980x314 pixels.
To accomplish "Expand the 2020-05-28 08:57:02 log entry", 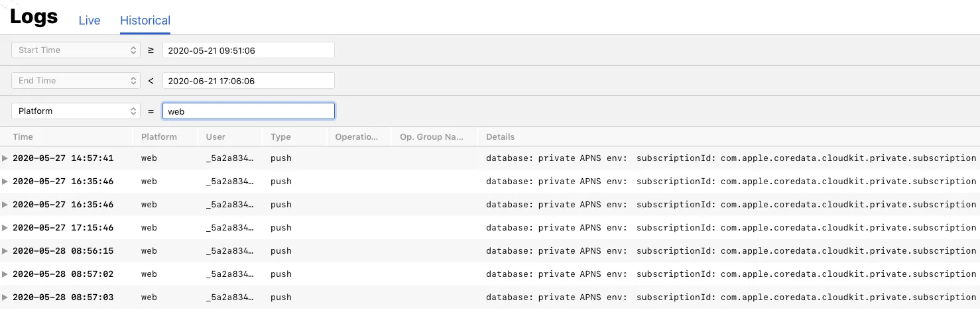I will click(5, 274).
